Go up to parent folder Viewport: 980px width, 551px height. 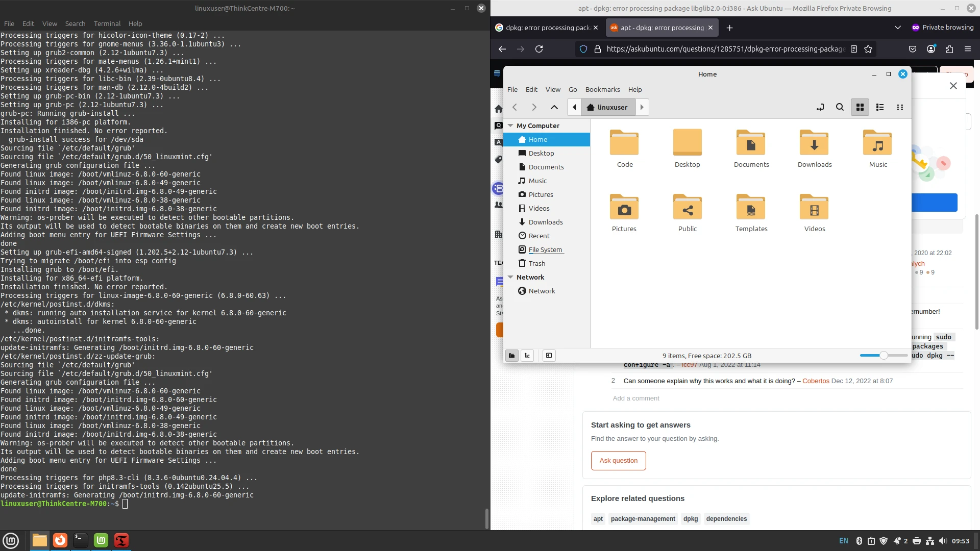tap(554, 107)
